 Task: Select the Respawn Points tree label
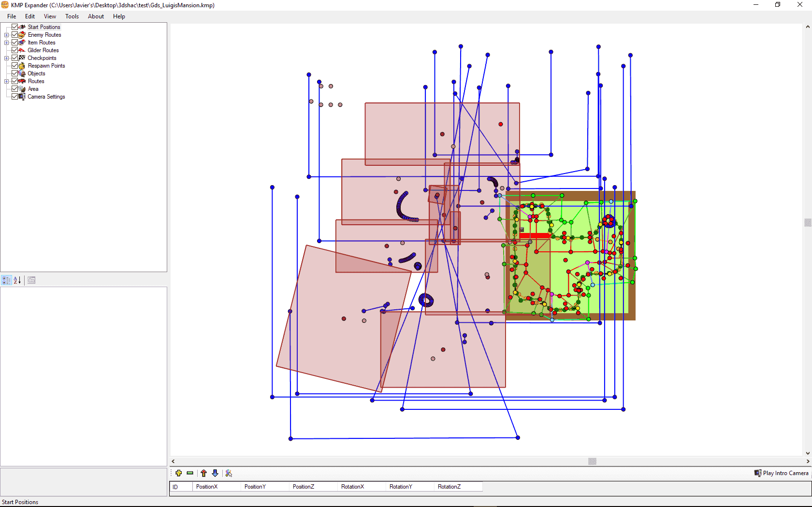(x=46, y=66)
